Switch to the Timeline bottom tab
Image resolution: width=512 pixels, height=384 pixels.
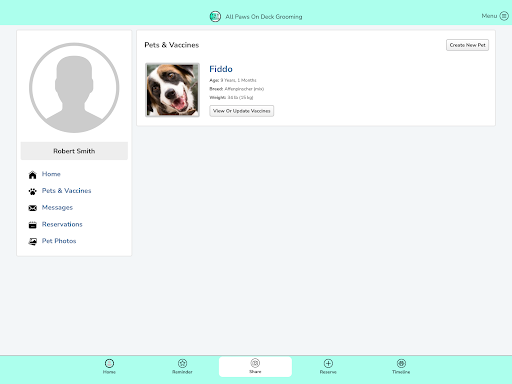coord(401,366)
